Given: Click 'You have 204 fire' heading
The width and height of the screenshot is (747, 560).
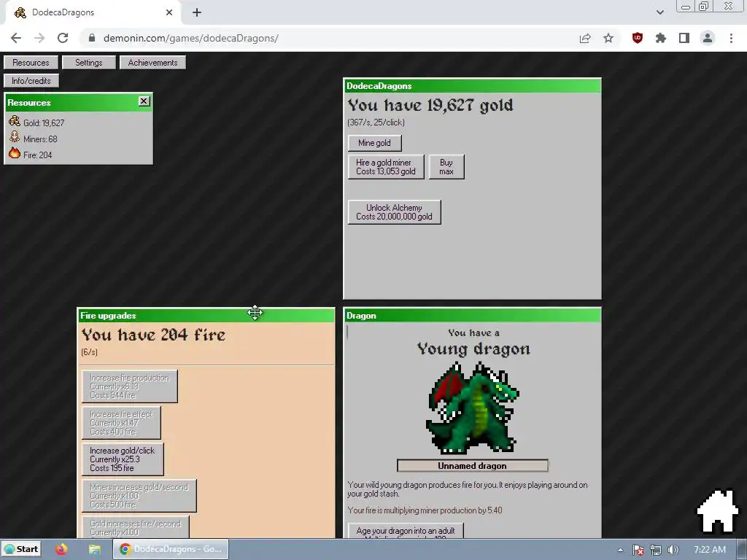Looking at the screenshot, I should pyautogui.click(x=153, y=335).
